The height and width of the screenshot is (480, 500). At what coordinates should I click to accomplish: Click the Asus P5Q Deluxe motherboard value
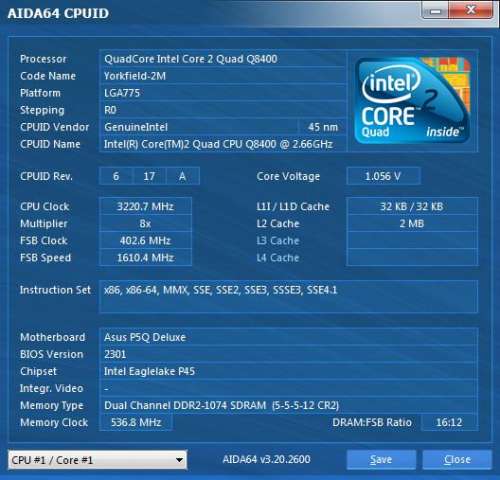pos(145,337)
